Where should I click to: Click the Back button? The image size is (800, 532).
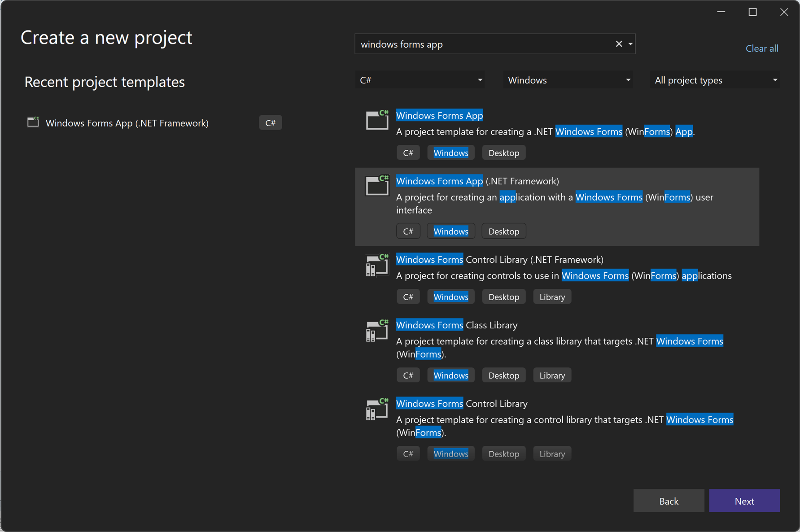[x=669, y=501]
